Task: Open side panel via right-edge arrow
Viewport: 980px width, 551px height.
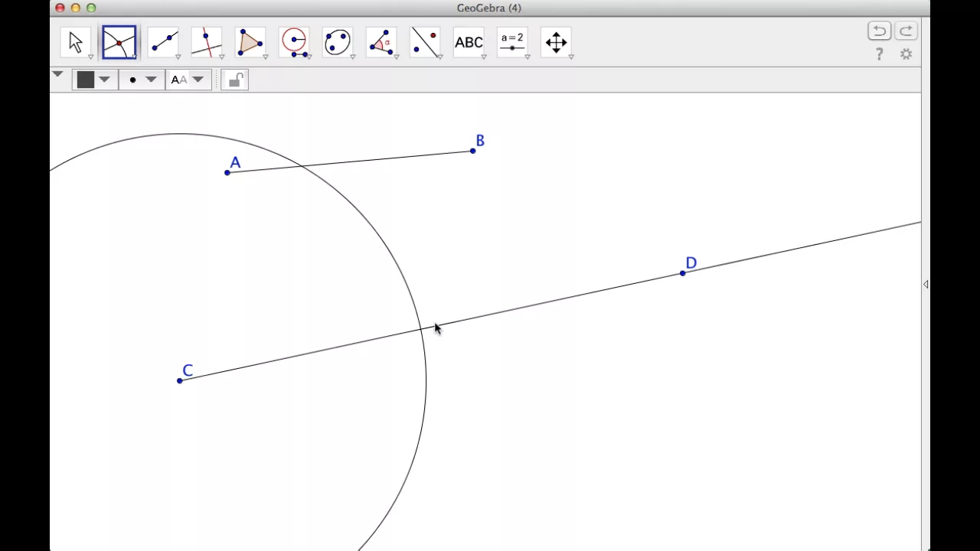Action: (926, 284)
